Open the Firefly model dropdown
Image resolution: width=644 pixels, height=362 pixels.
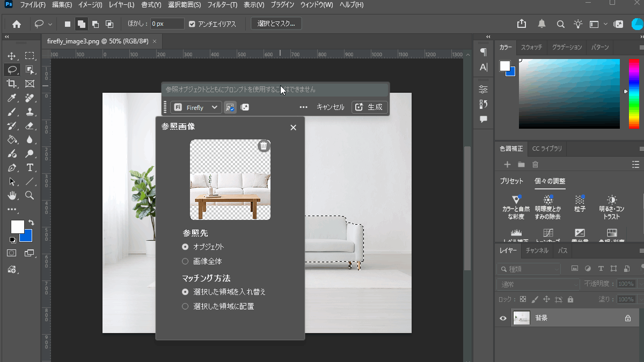coord(196,107)
